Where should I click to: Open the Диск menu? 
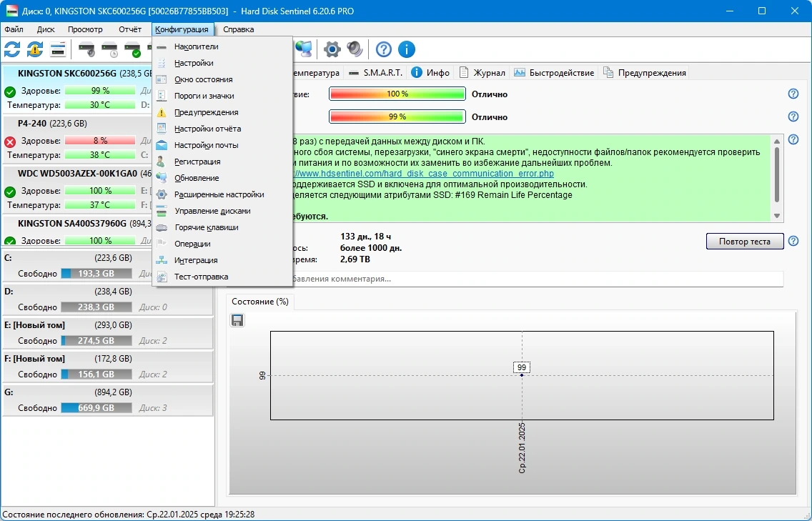pyautogui.click(x=46, y=29)
